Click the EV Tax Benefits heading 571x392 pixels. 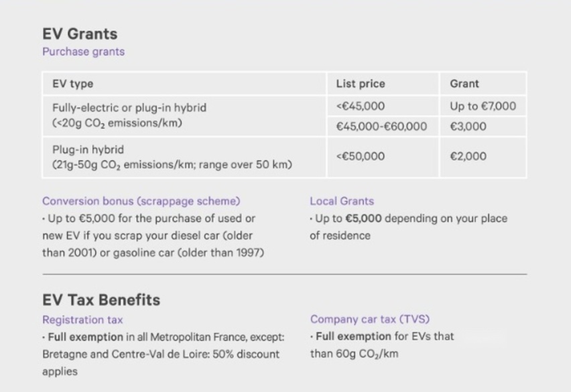point(101,300)
